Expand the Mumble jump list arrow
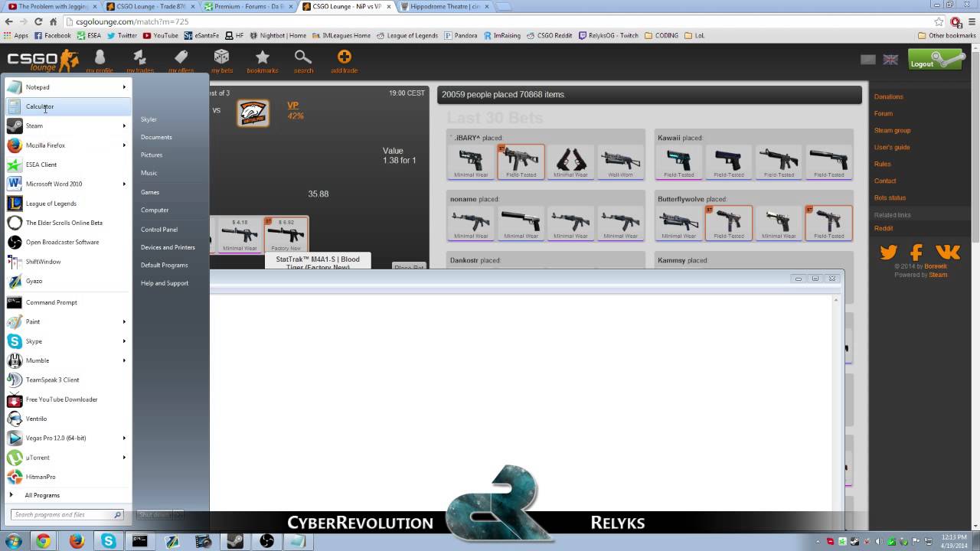This screenshot has height=551, width=980. tap(124, 360)
